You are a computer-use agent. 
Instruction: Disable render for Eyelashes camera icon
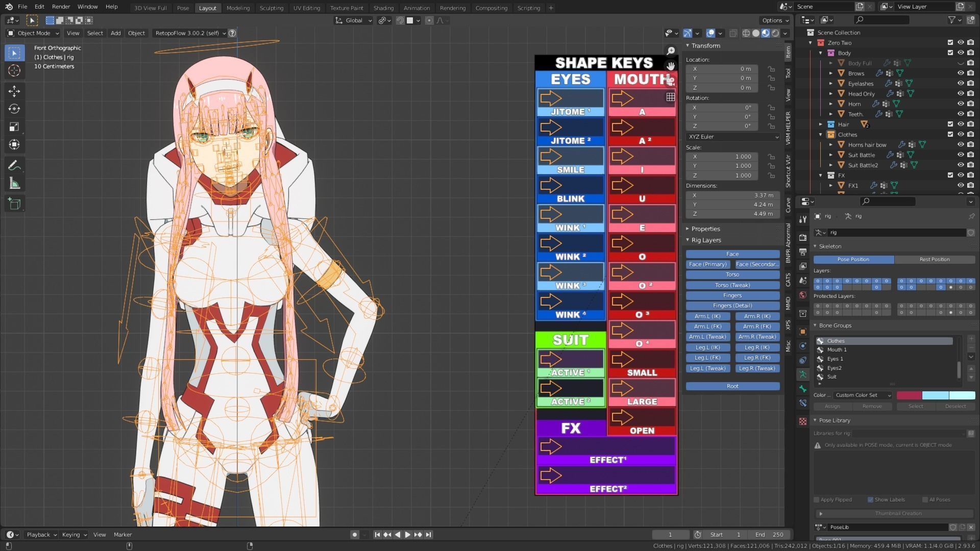(x=970, y=84)
